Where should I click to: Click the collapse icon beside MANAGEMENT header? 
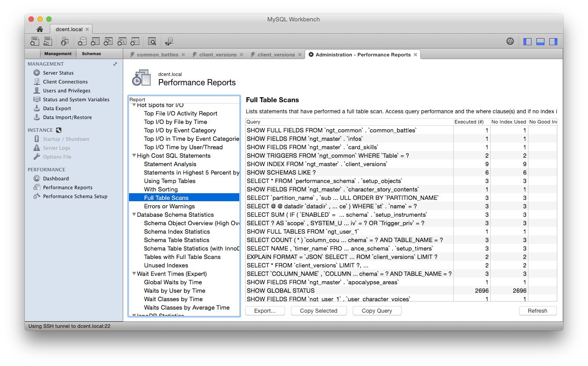coord(115,64)
